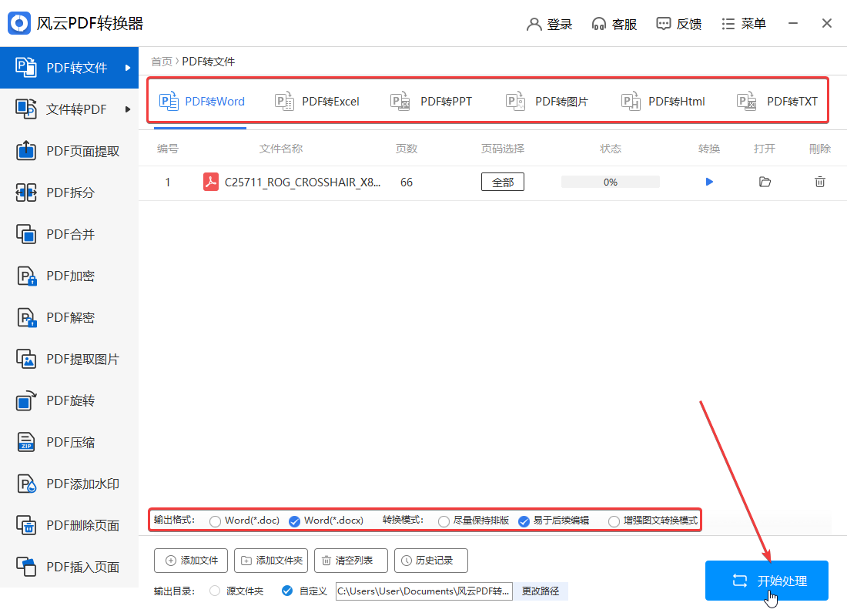Click the login user icon
Viewport: 847px width, 616px height.
534,25
